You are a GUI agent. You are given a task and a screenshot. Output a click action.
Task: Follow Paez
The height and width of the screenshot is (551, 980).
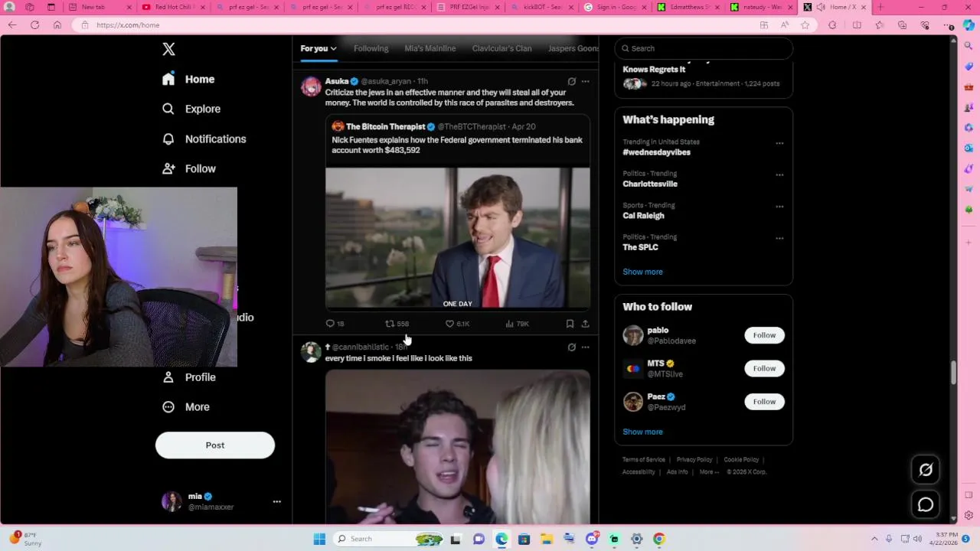[x=764, y=402]
